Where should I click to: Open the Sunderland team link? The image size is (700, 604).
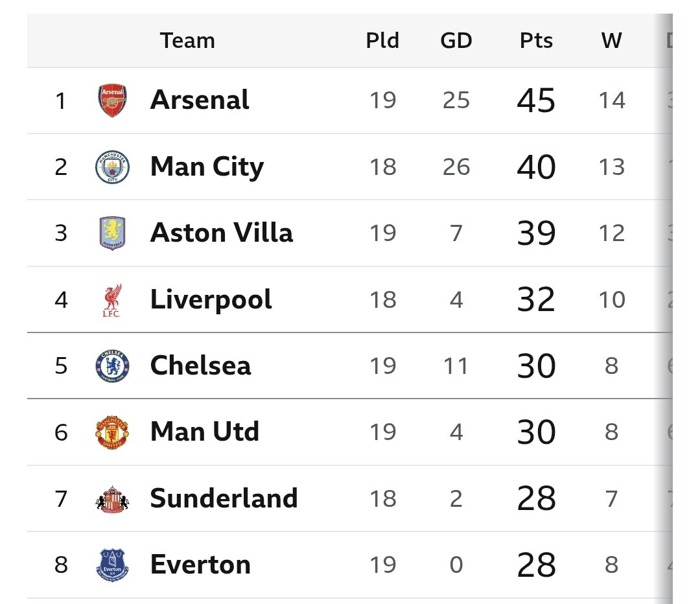point(224,498)
